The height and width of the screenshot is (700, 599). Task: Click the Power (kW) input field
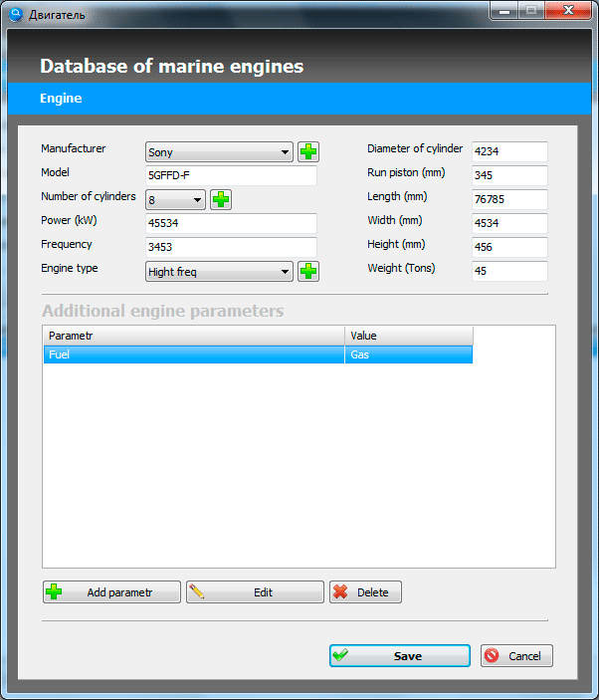click(x=231, y=223)
